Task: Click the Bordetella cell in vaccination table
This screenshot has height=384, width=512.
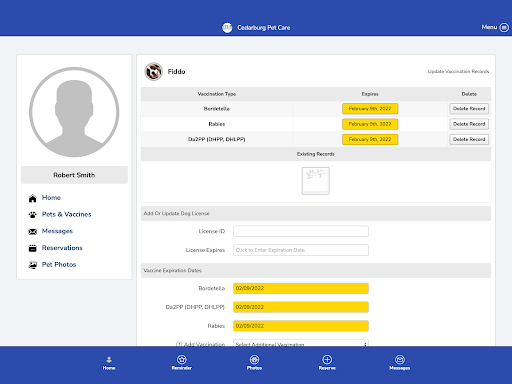Action: pyautogui.click(x=217, y=109)
